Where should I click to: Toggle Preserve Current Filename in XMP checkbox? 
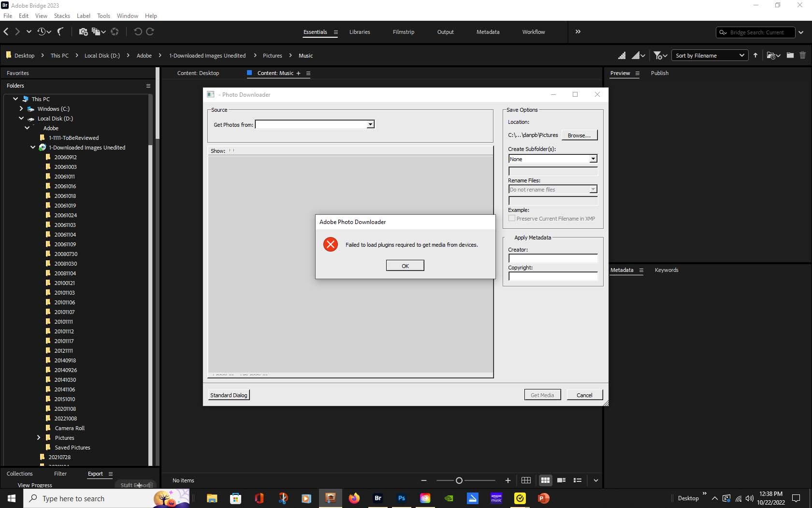tap(512, 219)
